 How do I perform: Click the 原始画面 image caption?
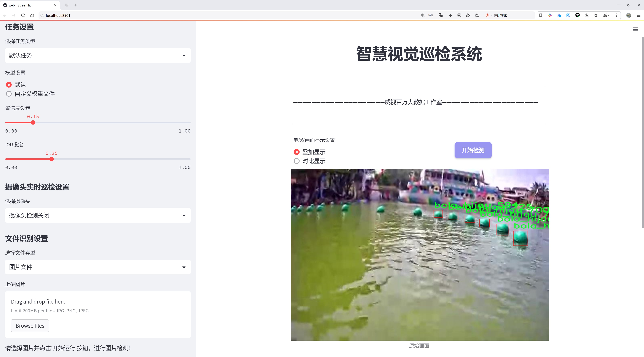[x=419, y=346]
